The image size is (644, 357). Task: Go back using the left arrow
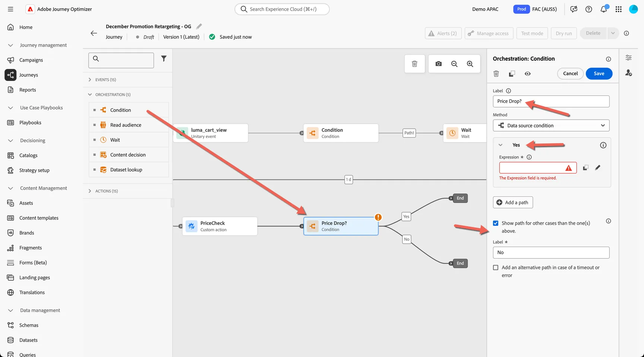94,33
